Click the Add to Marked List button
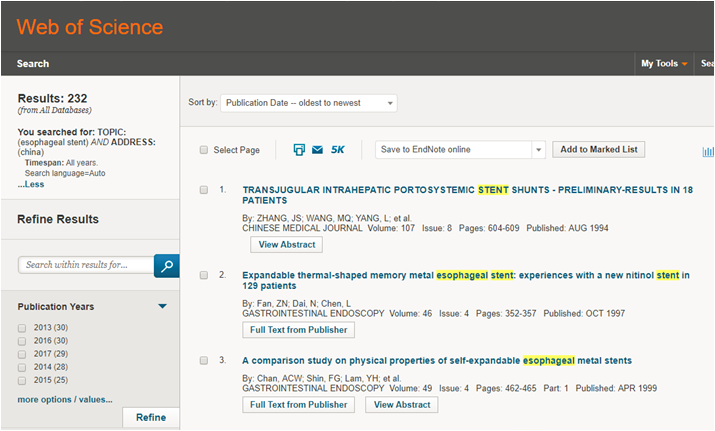715x431 pixels. tap(598, 150)
